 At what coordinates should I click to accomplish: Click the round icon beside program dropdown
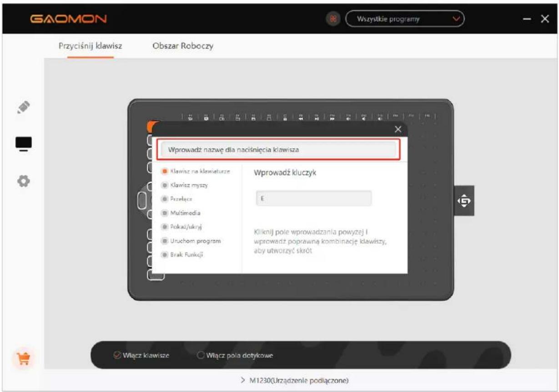pyautogui.click(x=333, y=20)
